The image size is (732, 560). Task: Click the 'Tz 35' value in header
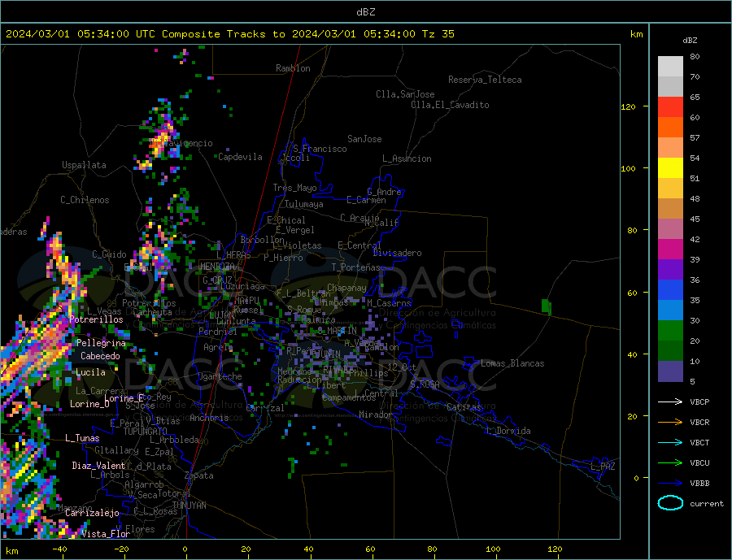pyautogui.click(x=438, y=34)
